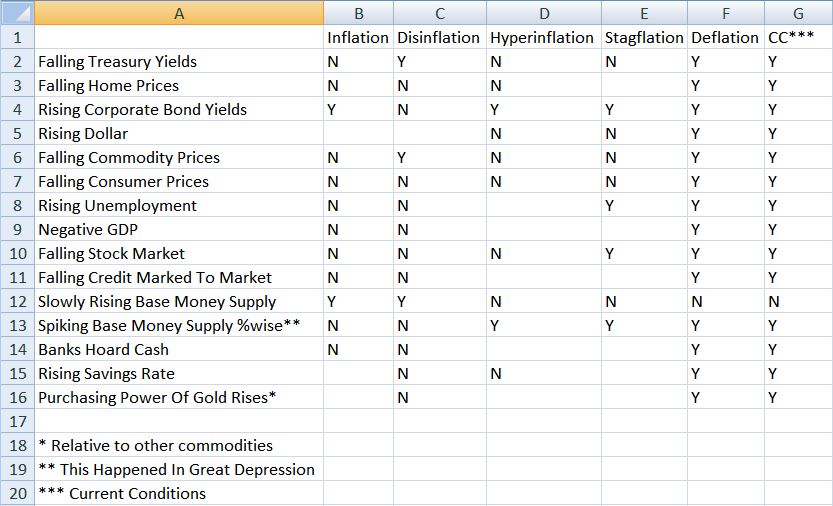Select row 17 header

tap(18, 421)
